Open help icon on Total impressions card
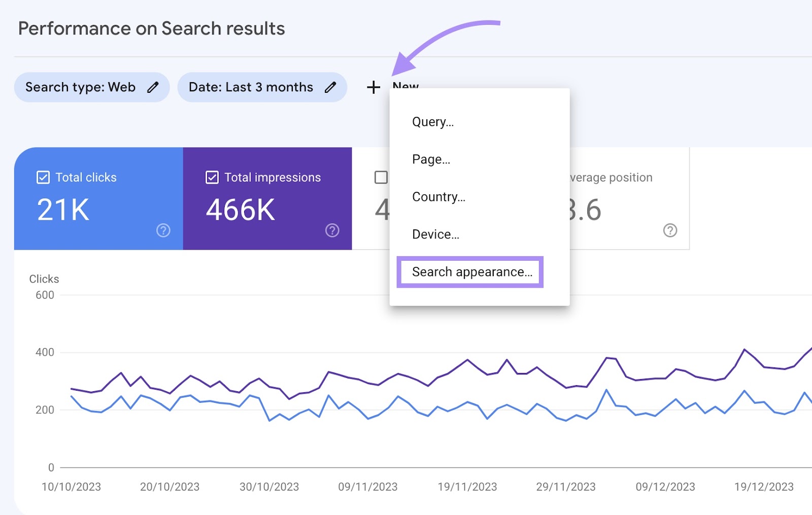Viewport: 812px width, 515px height. coord(332,230)
